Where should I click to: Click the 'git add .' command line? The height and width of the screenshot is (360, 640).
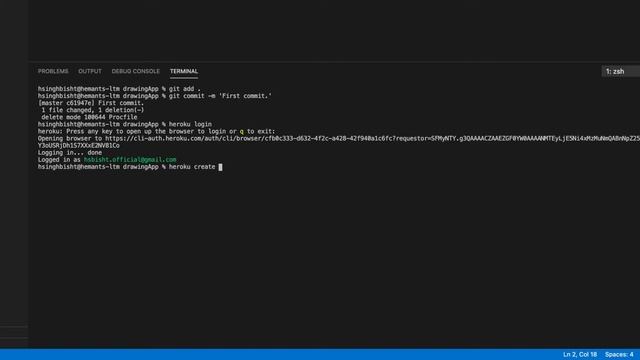[x=119, y=89]
